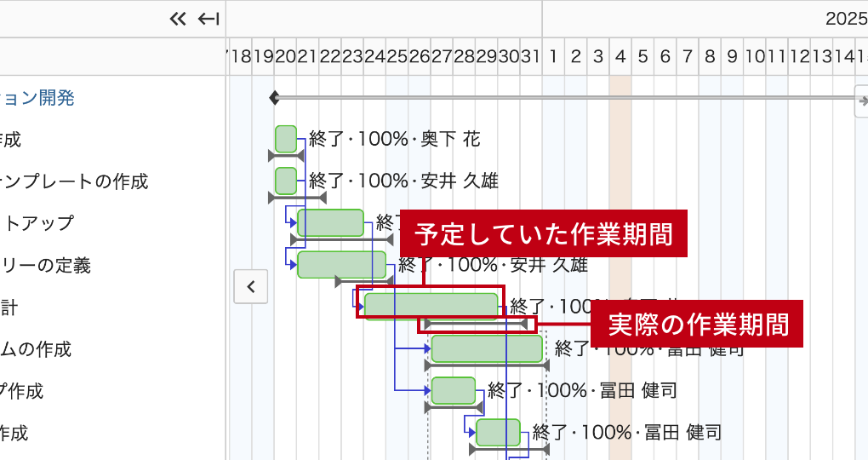This screenshot has height=460, width=868.
Task: Click label 終了・100%・冨田 健司 in プ作成 row
Action: (582, 391)
